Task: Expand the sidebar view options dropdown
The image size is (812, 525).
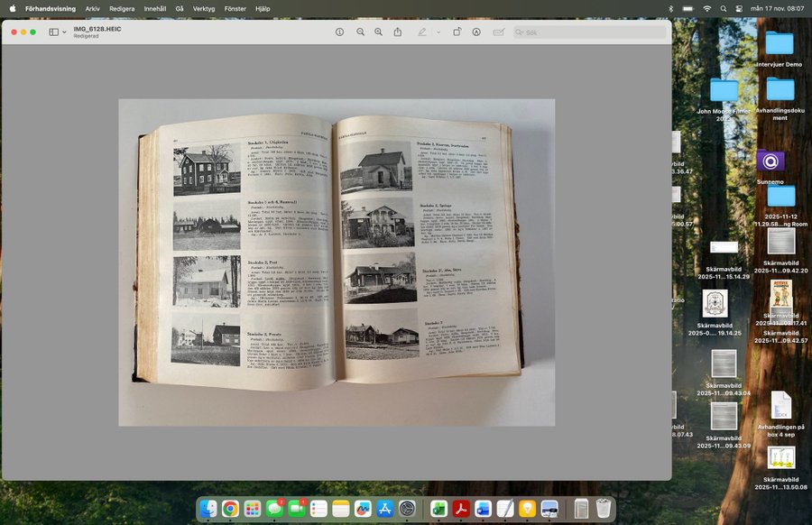Action: tap(64, 32)
